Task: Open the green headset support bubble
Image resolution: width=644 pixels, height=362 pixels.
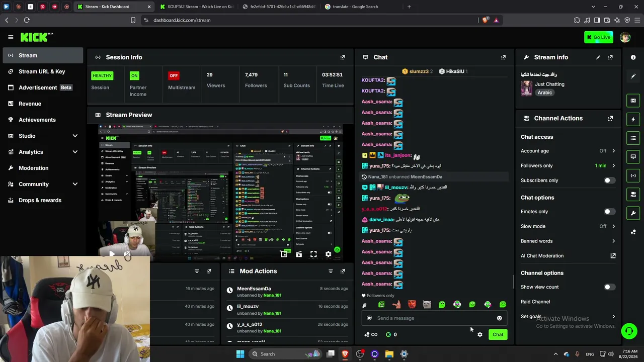Action: point(629,331)
